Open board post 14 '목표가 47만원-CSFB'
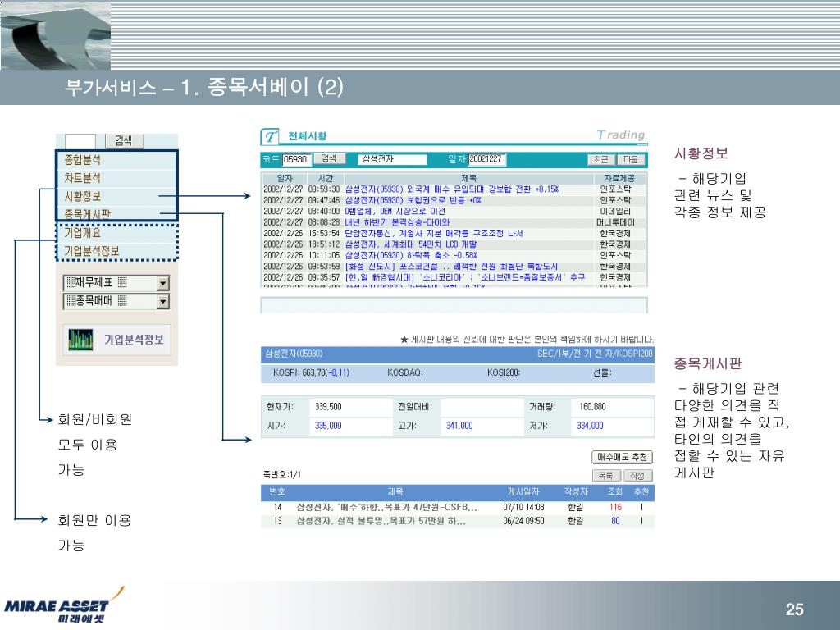The width and height of the screenshot is (840, 630). coord(387,507)
